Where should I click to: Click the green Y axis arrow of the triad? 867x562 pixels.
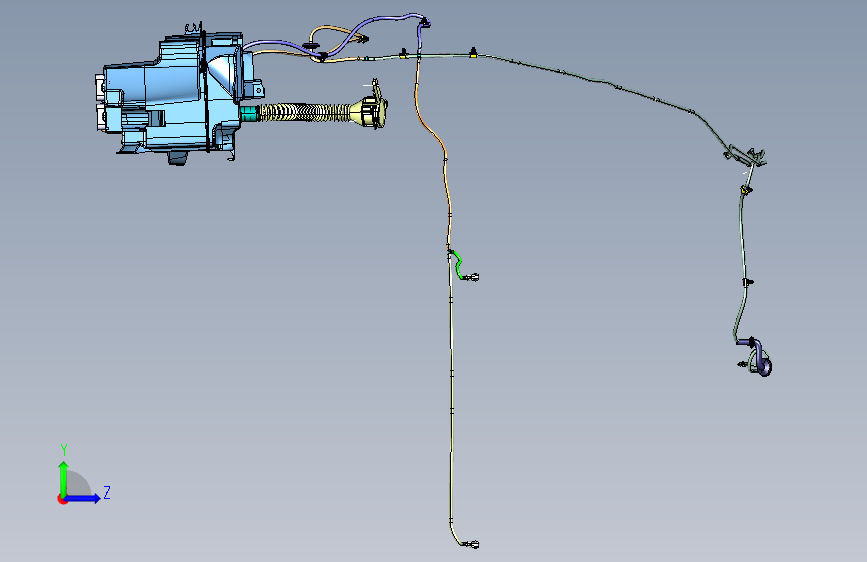pos(64,478)
